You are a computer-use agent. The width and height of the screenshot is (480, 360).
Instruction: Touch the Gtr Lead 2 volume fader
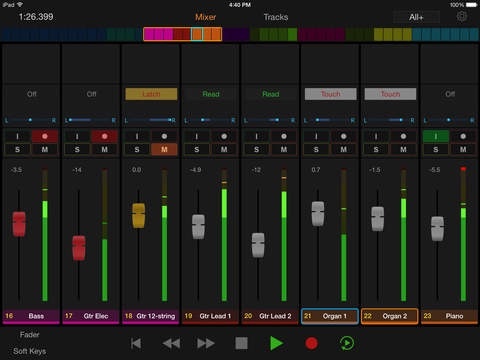[x=258, y=245]
